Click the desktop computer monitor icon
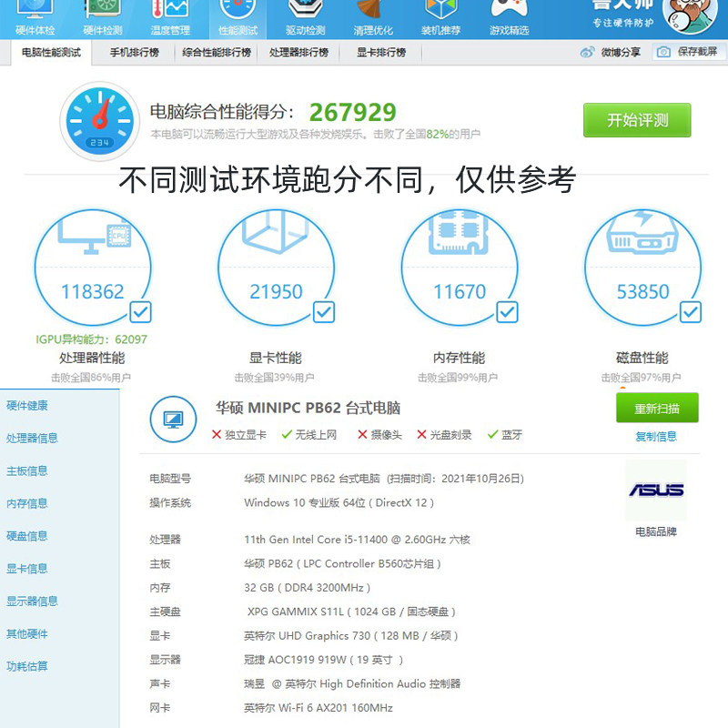 [173, 420]
